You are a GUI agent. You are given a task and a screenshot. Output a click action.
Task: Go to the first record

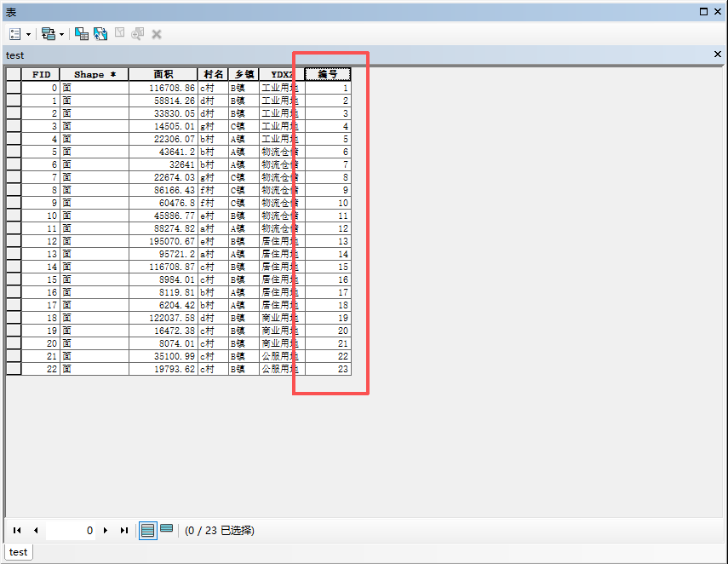pos(17,530)
